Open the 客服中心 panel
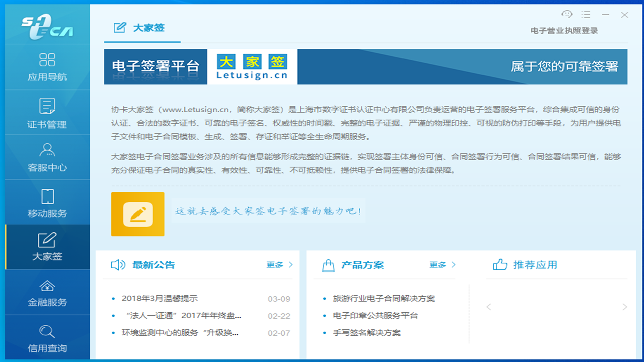 tap(47, 156)
